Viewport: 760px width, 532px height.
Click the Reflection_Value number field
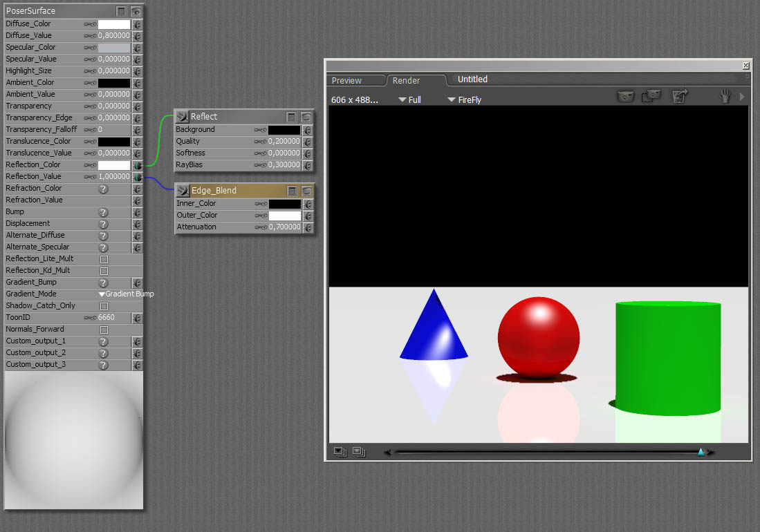pyautogui.click(x=113, y=177)
